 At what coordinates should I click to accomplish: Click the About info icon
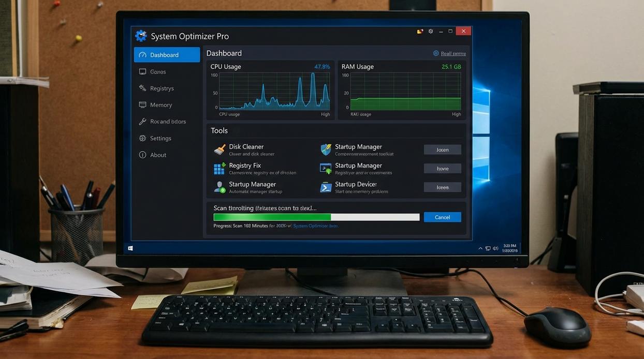[142, 155]
